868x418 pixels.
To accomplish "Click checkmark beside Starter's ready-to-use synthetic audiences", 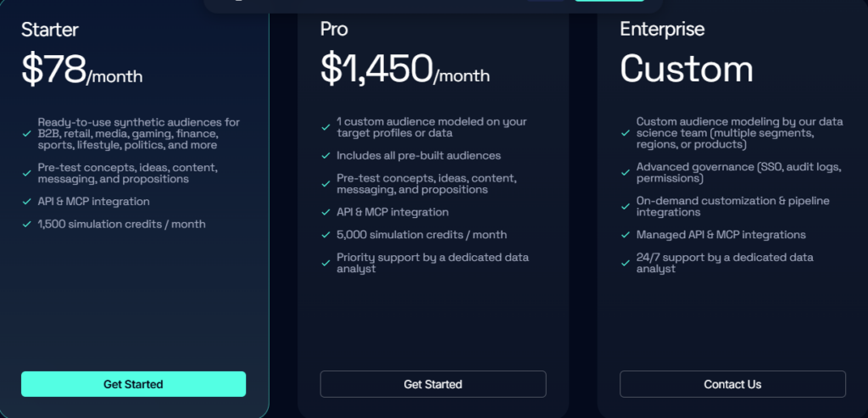I will [26, 133].
